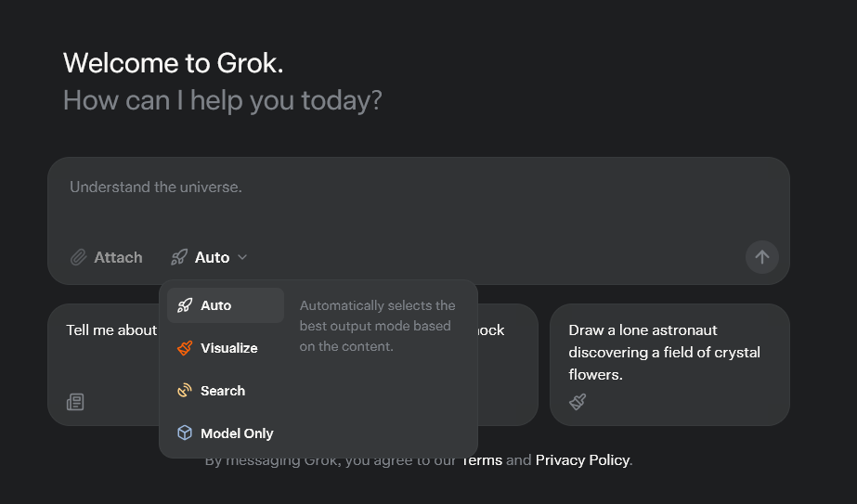Click the Attach button label
The height and width of the screenshot is (504, 857).
[118, 257]
